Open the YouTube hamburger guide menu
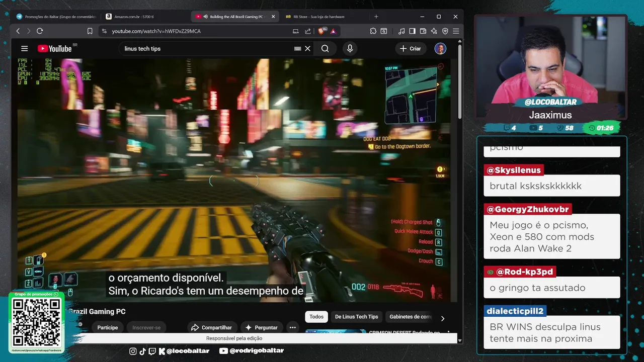Image resolution: width=644 pixels, height=362 pixels. (24, 49)
